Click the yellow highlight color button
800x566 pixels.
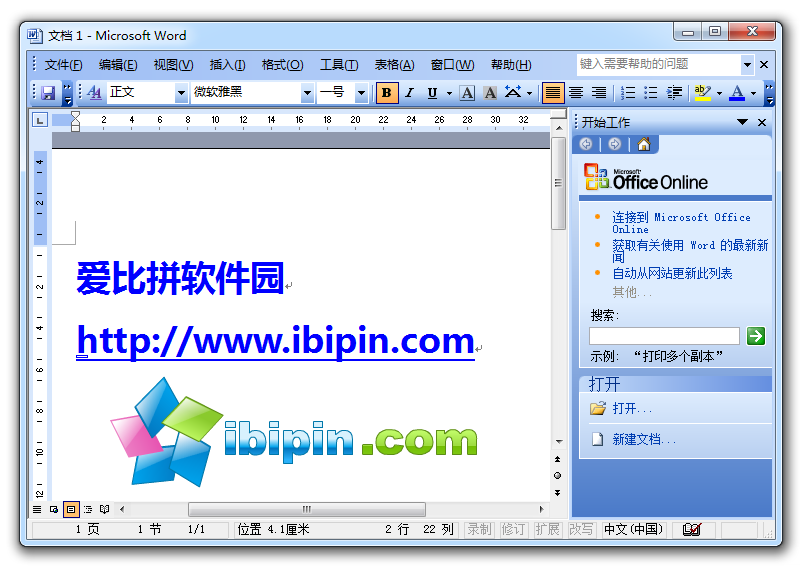coord(702,93)
